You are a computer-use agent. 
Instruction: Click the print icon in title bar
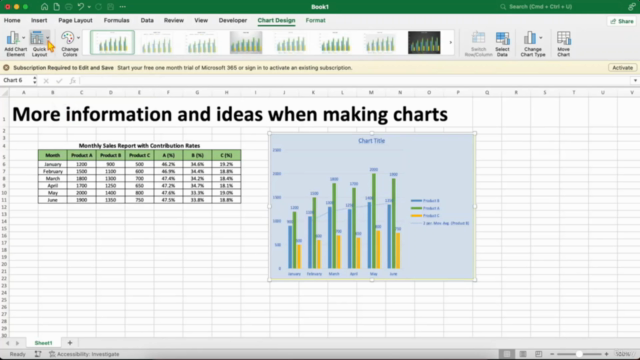click(x=69, y=7)
